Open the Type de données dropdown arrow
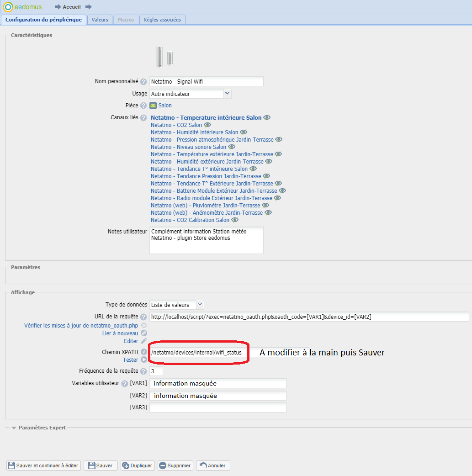This screenshot has height=476, width=472. (x=200, y=305)
